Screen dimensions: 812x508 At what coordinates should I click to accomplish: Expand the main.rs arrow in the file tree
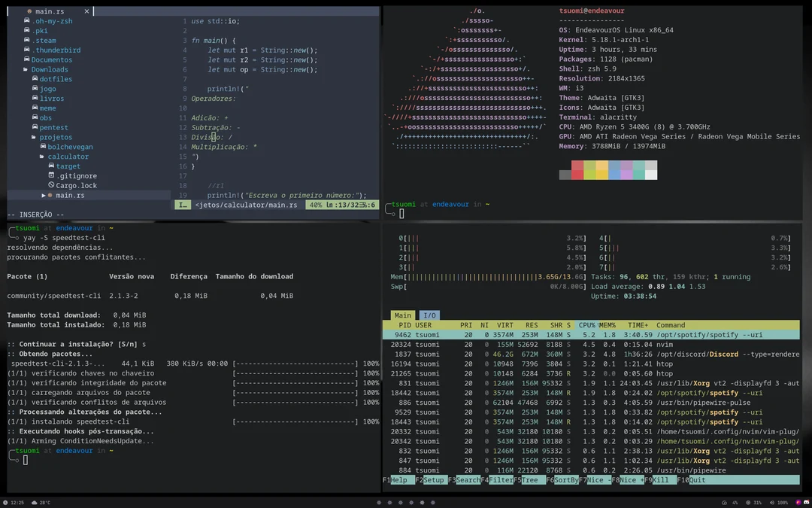[44, 195]
